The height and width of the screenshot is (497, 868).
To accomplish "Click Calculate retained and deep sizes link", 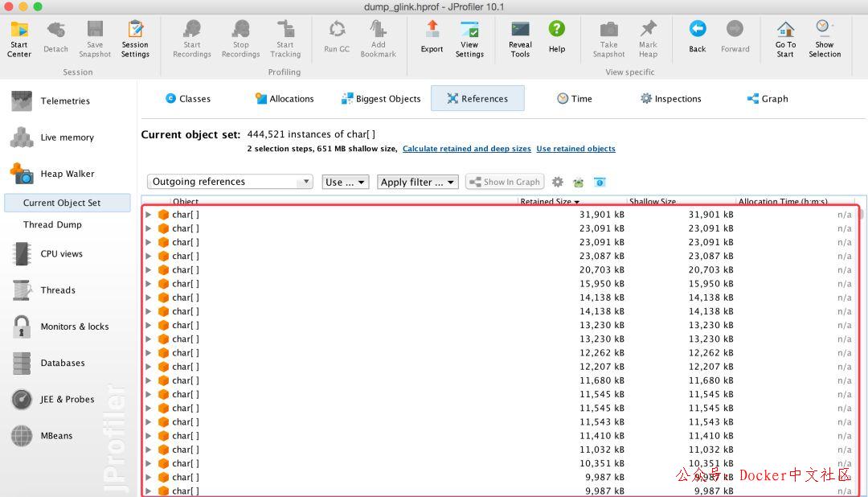I will pos(466,149).
